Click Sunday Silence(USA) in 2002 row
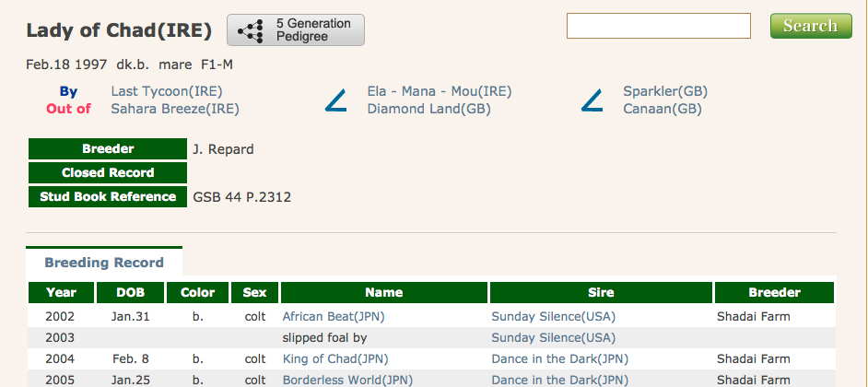 click(x=553, y=316)
